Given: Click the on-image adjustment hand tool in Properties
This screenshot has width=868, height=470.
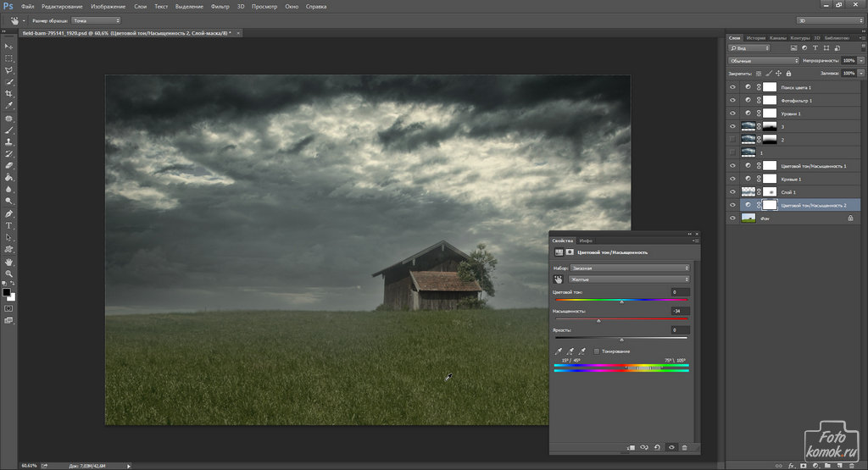Looking at the screenshot, I should (558, 279).
